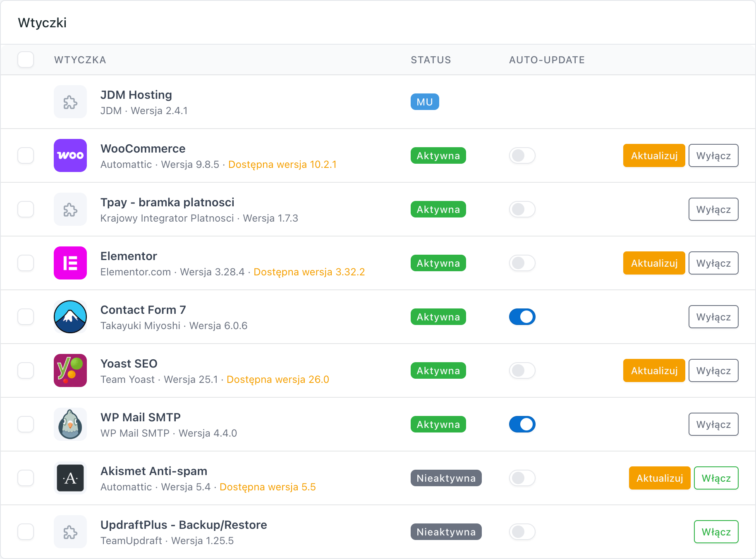Screen dimensions: 756x559
Task: Update Elementor with Aktualizuj button
Action: (x=654, y=263)
